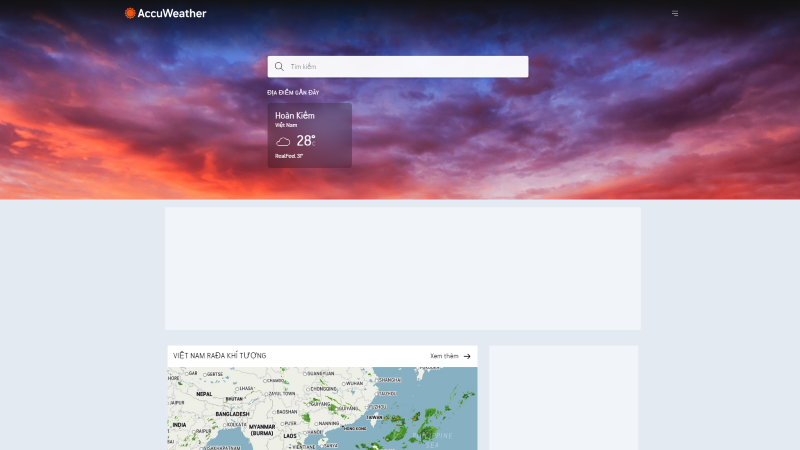
Task: Click the Tìm kiếm search input field
Action: click(x=398, y=67)
